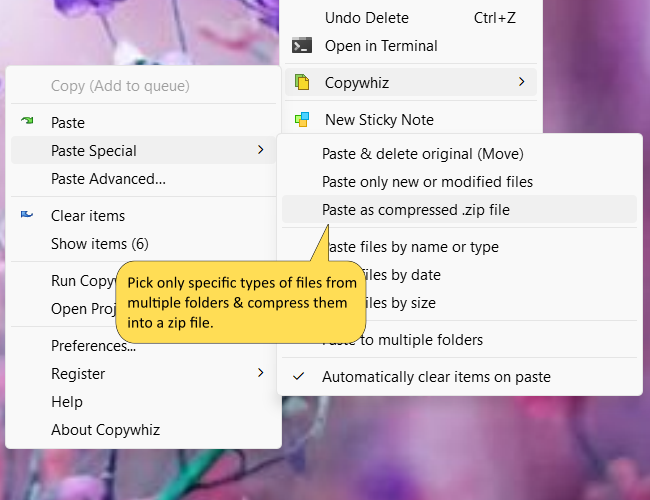Click Show items (6)

(99, 244)
